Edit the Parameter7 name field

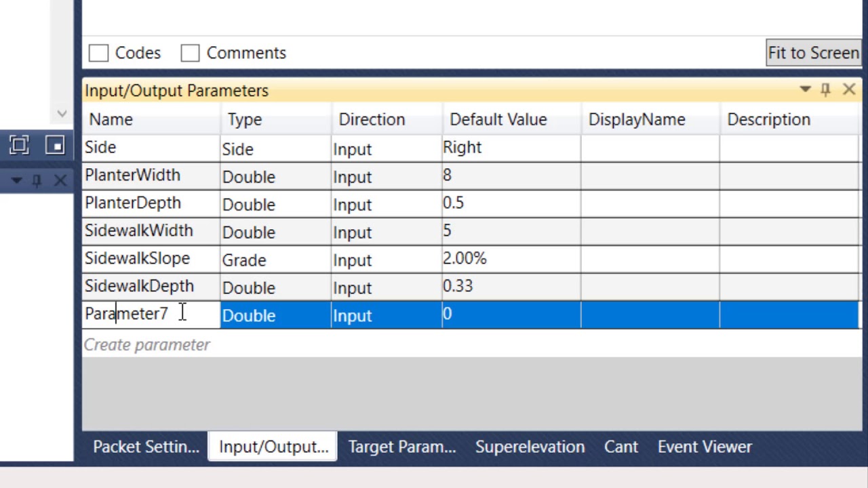(151, 314)
